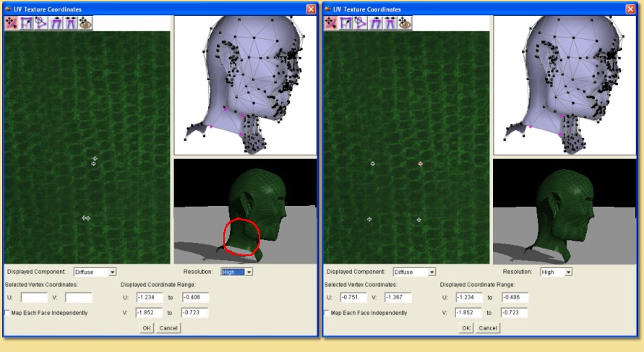Click OK in the left dialog
The image size is (644, 352).
tap(146, 327)
